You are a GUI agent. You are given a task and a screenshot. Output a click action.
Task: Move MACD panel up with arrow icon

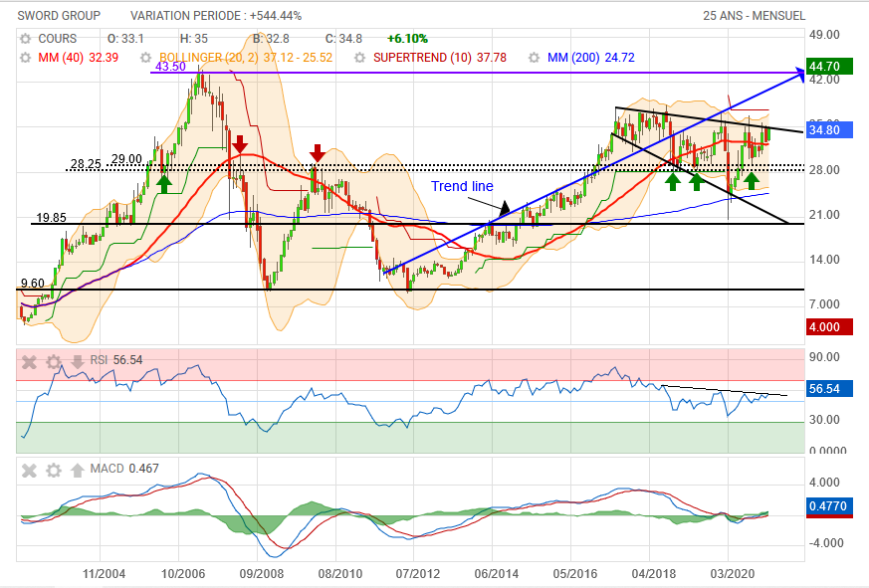(77, 470)
